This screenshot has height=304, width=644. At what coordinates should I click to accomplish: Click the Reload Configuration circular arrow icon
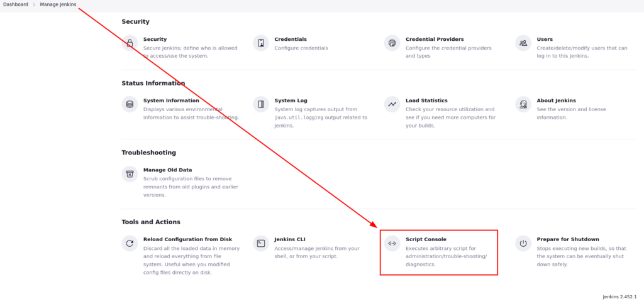130,243
